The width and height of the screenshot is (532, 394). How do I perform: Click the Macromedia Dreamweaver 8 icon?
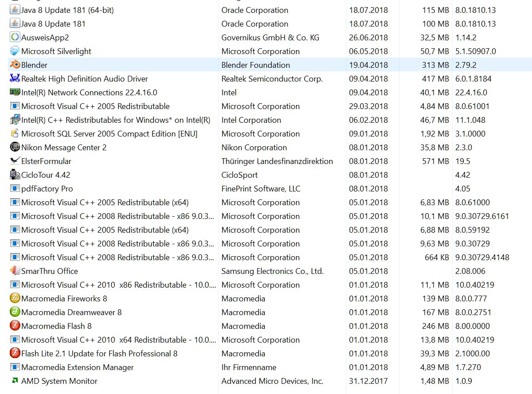pyautogui.click(x=15, y=312)
